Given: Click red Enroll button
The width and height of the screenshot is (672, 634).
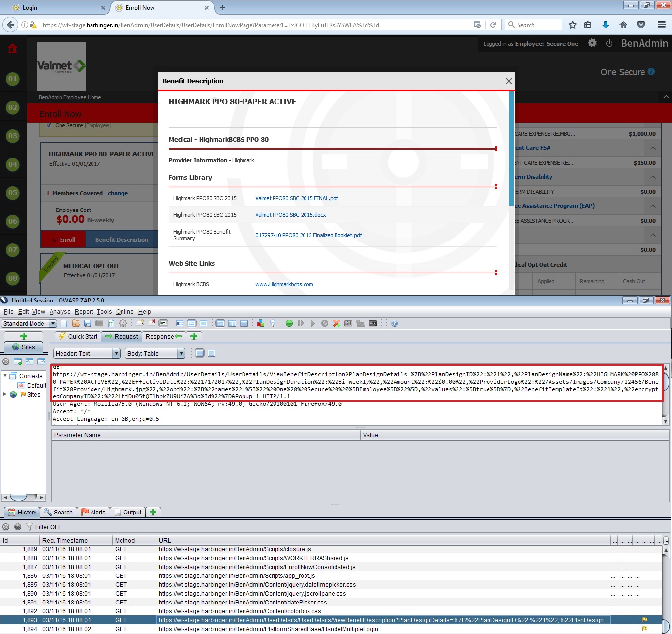Looking at the screenshot, I should click(x=63, y=240).
